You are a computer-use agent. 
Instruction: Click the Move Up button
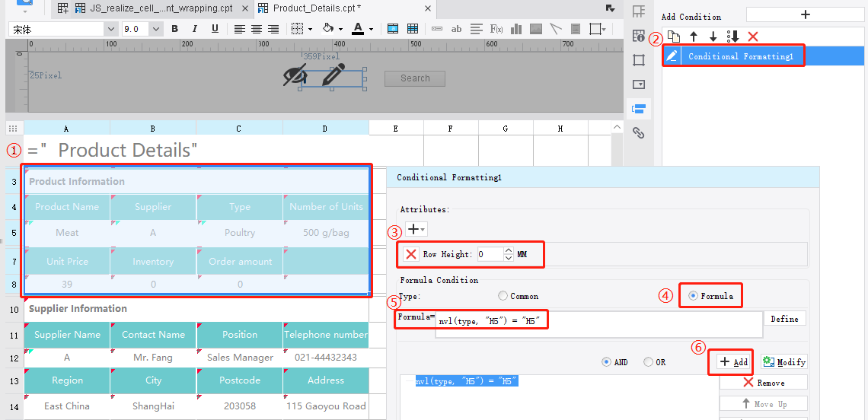pyautogui.click(x=764, y=404)
